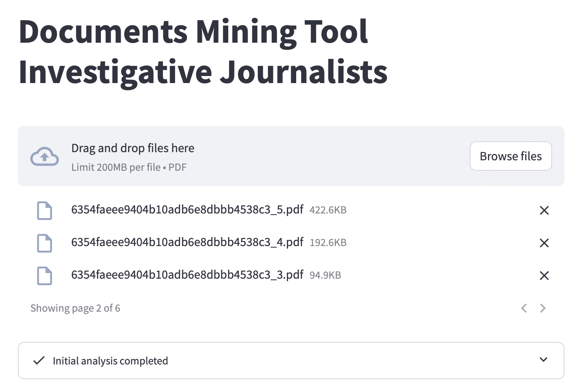Select the file name ending in _4.pdf
580x392 pixels.
point(187,242)
